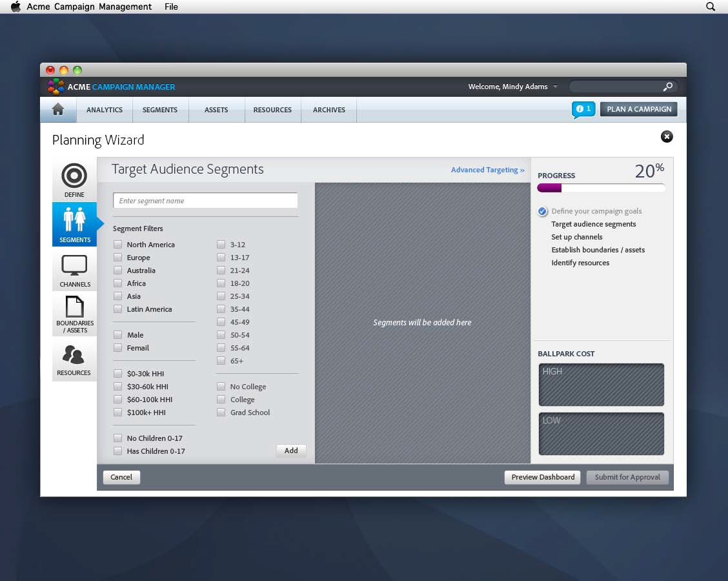
Task: Follow the Advanced Targeting link
Action: pyautogui.click(x=487, y=170)
